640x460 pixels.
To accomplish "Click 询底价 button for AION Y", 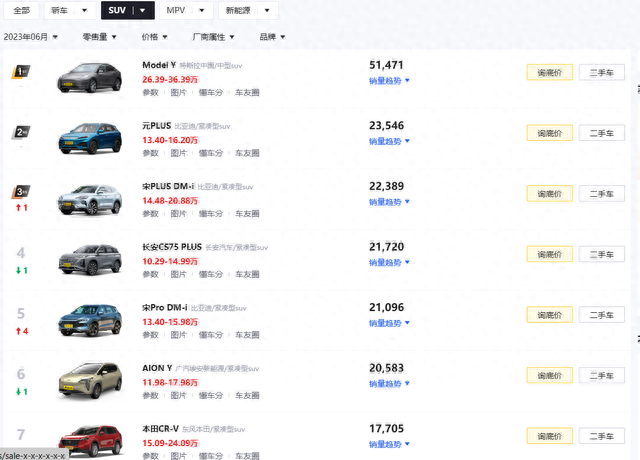I will [549, 376].
